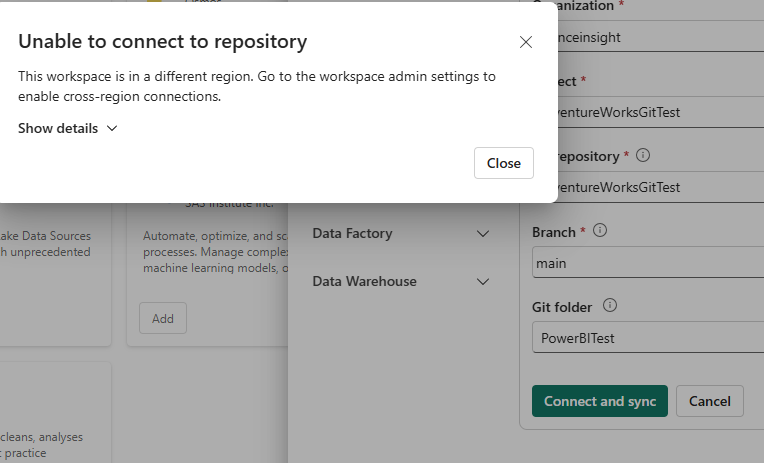Click Connect and sync button

(x=600, y=401)
